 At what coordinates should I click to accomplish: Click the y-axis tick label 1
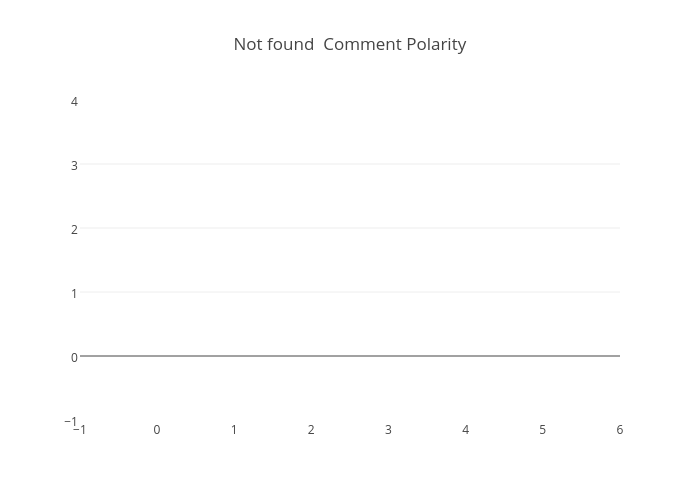click(74, 293)
